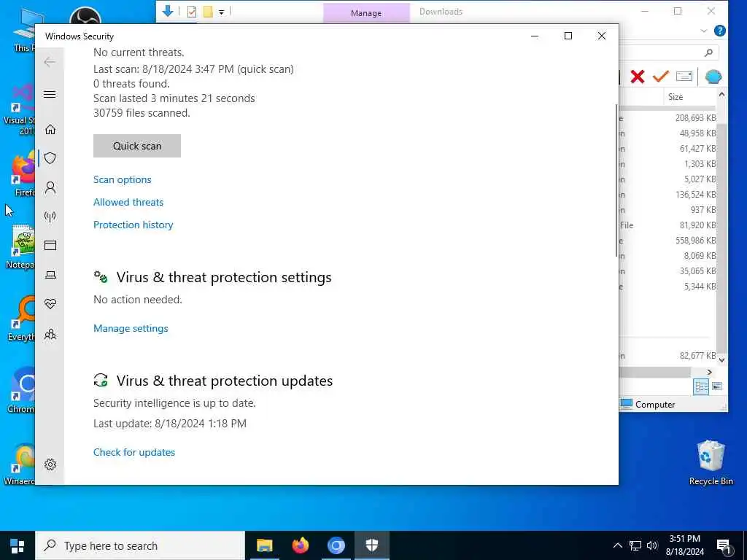Click the red X delete icon in Explorer

[x=637, y=77]
